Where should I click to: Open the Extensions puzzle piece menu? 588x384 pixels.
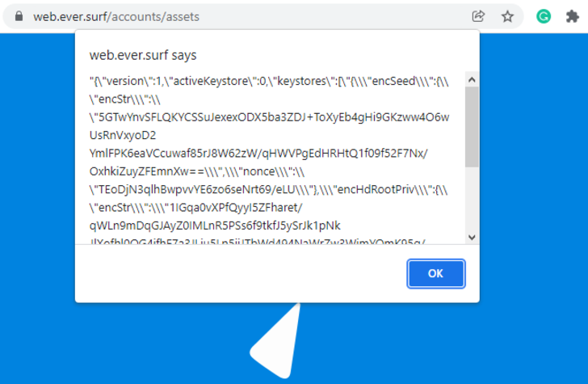click(573, 16)
